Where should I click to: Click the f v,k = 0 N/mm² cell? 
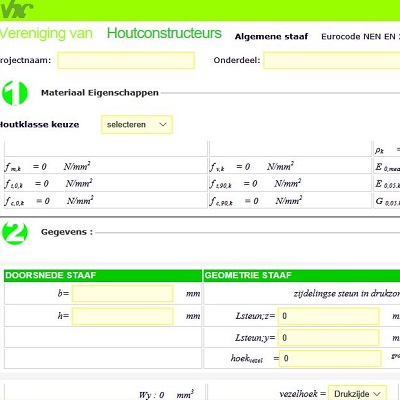(x=290, y=166)
